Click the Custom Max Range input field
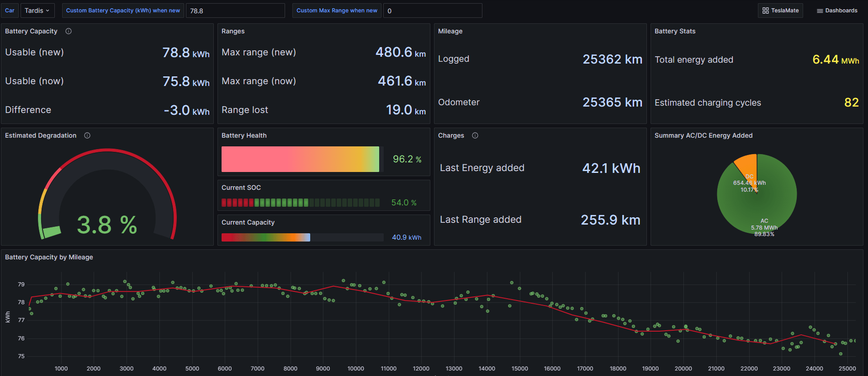Image resolution: width=868 pixels, height=376 pixels. [x=432, y=11]
